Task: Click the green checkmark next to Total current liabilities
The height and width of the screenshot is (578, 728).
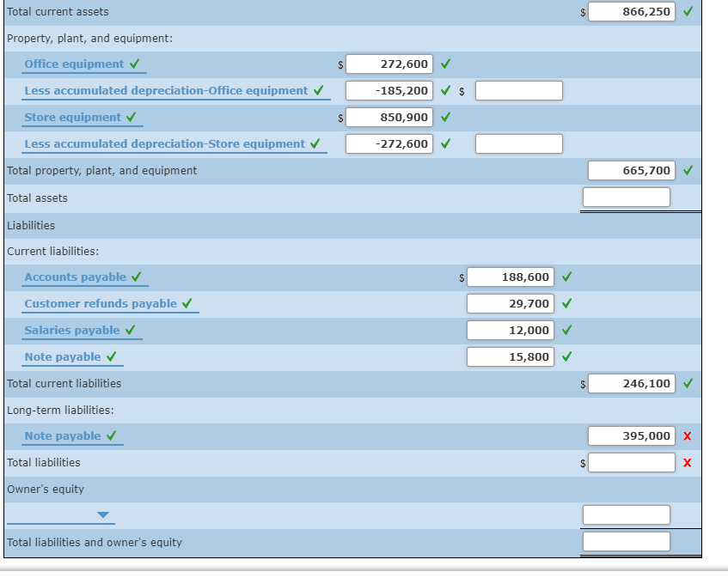Action: pos(687,383)
